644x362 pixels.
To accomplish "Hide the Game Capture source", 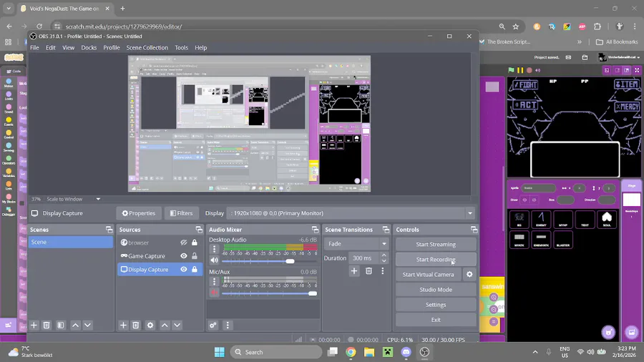I will 184,255.
